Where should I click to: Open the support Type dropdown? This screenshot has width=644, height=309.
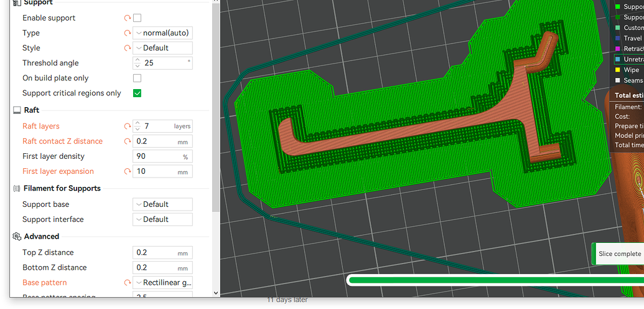click(162, 33)
